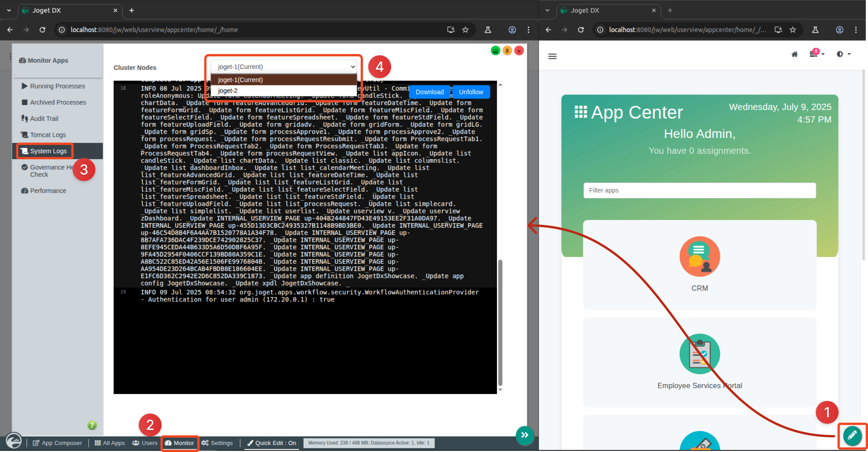Click log line 19 authentication entry

[x=309, y=296]
